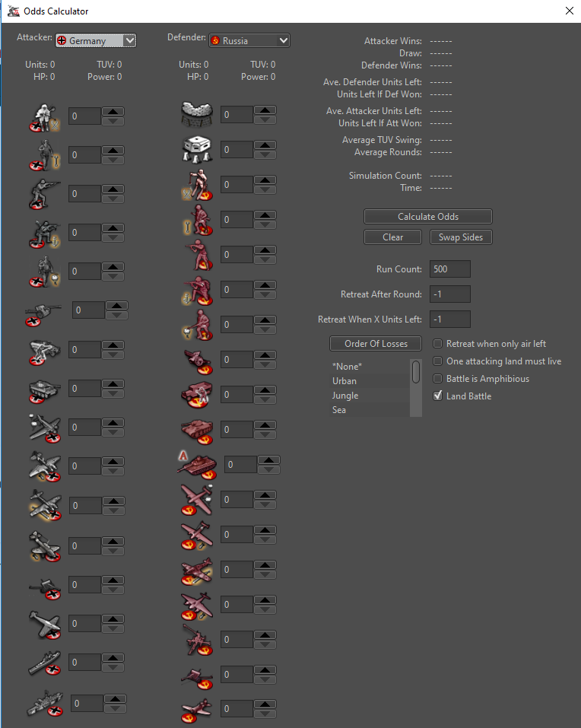Increase German tank count with up arrow
The image size is (581, 728).
[113, 384]
